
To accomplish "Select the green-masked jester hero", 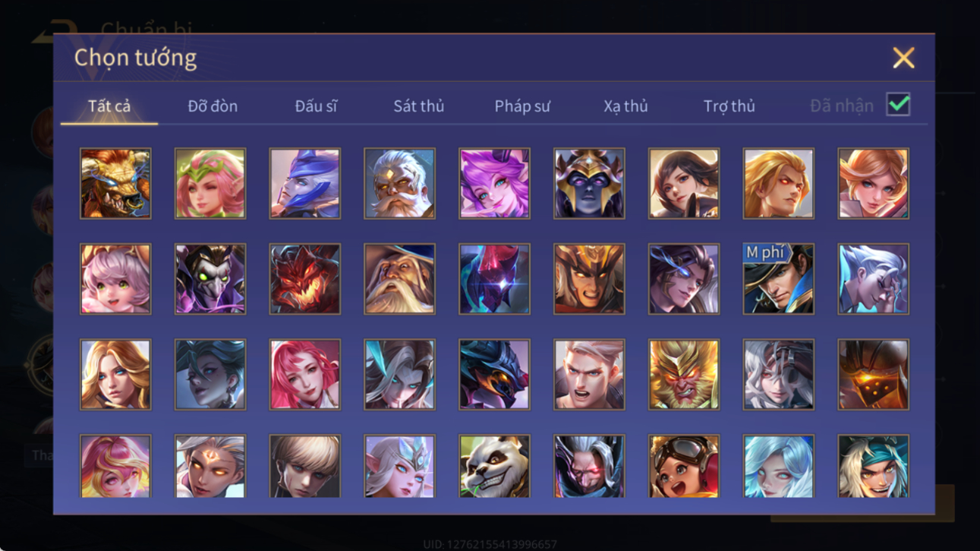I will (x=210, y=279).
